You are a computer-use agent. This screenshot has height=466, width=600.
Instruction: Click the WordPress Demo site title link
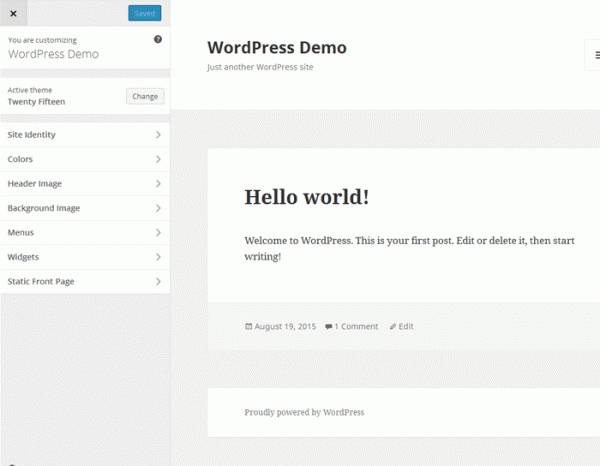point(276,47)
